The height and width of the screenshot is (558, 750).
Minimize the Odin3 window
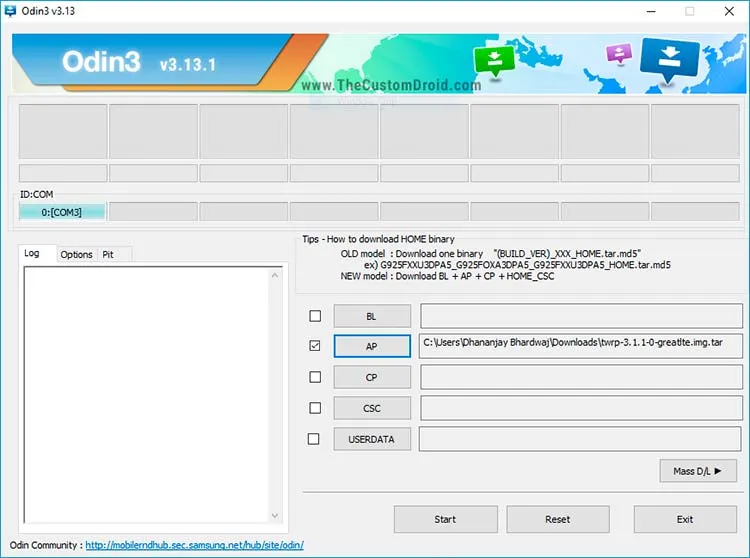(651, 11)
